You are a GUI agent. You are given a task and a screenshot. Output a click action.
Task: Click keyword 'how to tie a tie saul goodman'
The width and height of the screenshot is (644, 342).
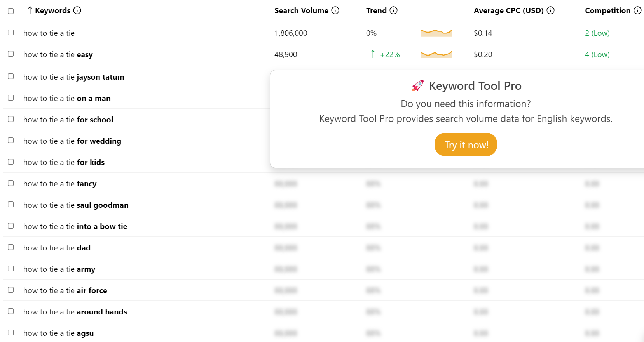point(76,205)
